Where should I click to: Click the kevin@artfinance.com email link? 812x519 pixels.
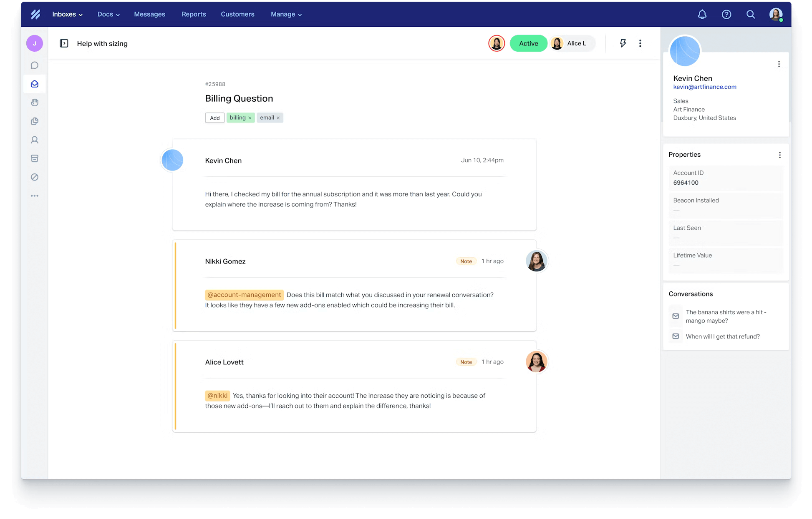tap(705, 87)
